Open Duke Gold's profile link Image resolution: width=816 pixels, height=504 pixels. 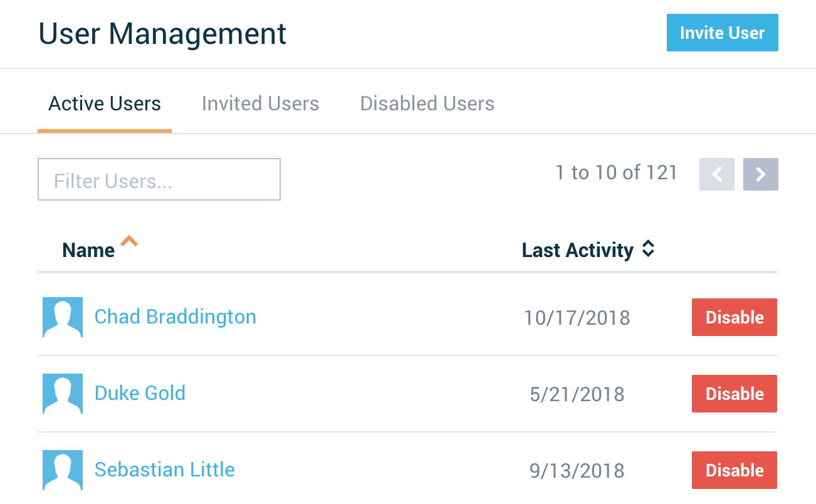click(140, 394)
